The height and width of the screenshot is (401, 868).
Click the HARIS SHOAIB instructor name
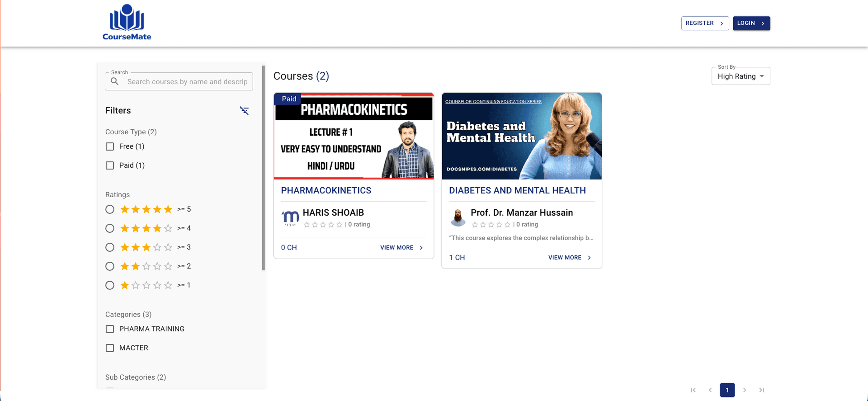point(333,212)
